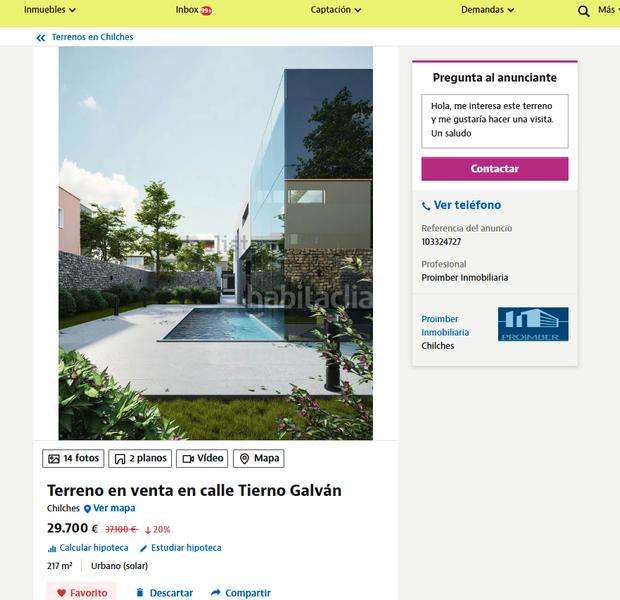The height and width of the screenshot is (600, 620).
Task: Click the map pin icon beside Ver mapa
Action: [x=87, y=509]
